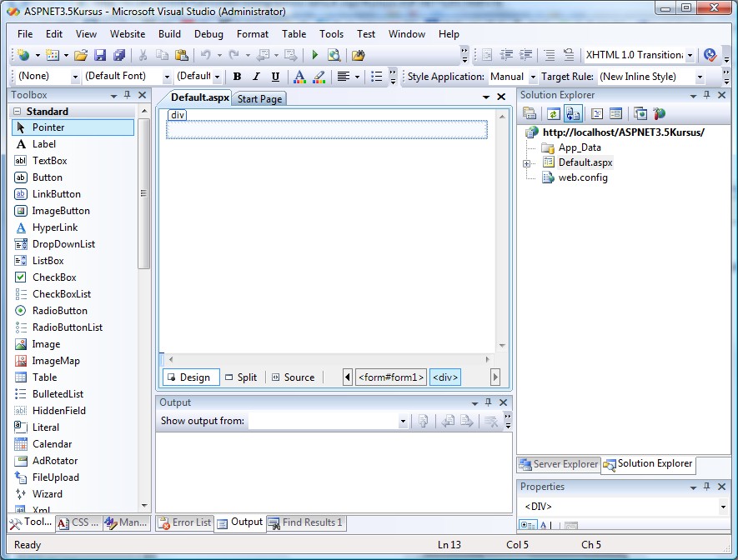The image size is (738, 560).
Task: Click the Refresh icon in Solution Explorer
Action: pos(552,113)
